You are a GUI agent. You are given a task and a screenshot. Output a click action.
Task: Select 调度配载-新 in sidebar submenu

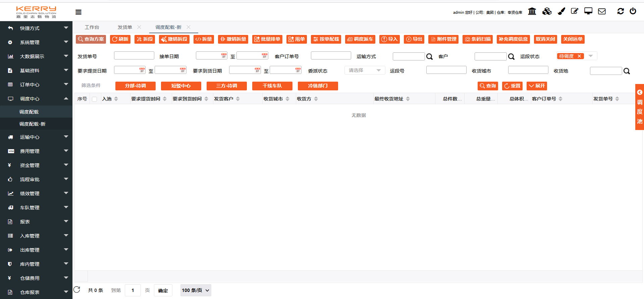pyautogui.click(x=36, y=124)
